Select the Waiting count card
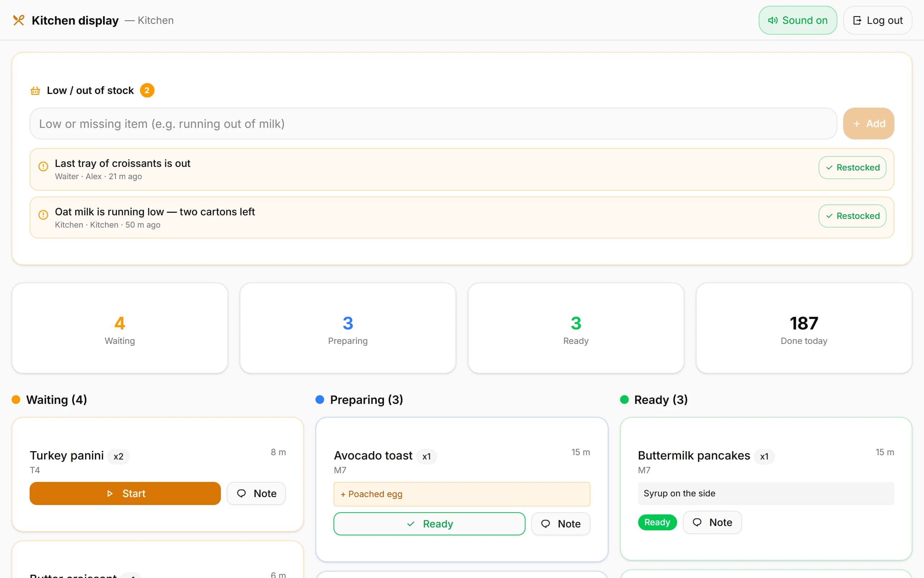This screenshot has height=578, width=924. coord(120,328)
